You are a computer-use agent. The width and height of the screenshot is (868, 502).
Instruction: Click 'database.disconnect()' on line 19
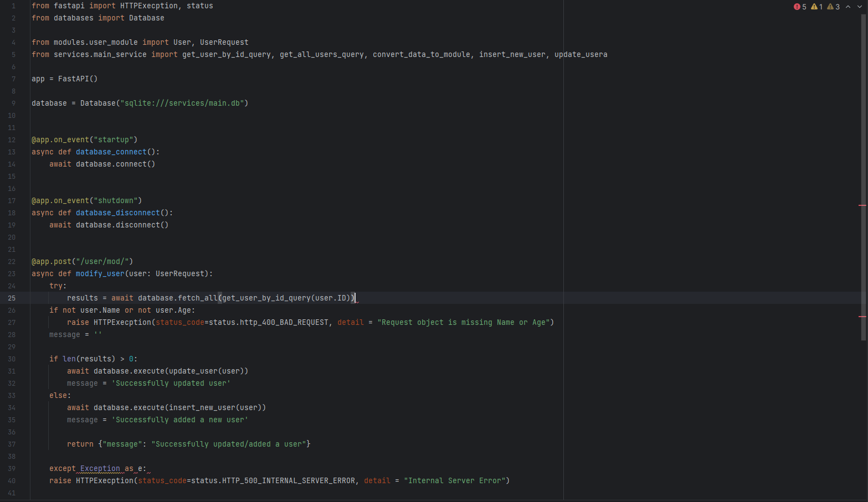pos(122,225)
